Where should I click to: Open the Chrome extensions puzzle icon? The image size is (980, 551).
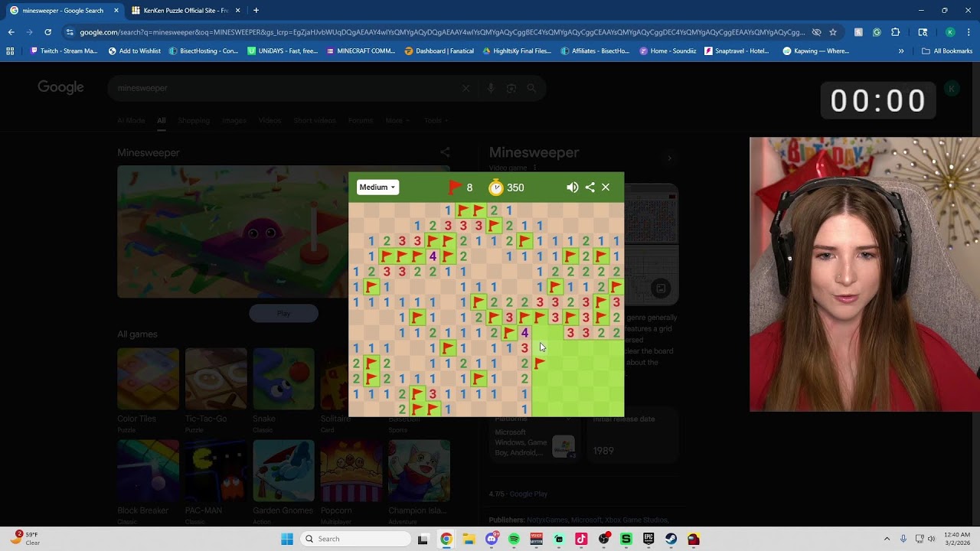pos(895,32)
